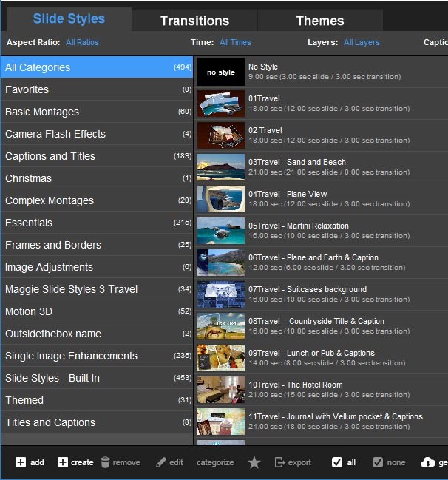Check the 'none' checkbox
448x480 pixels.
(378, 462)
